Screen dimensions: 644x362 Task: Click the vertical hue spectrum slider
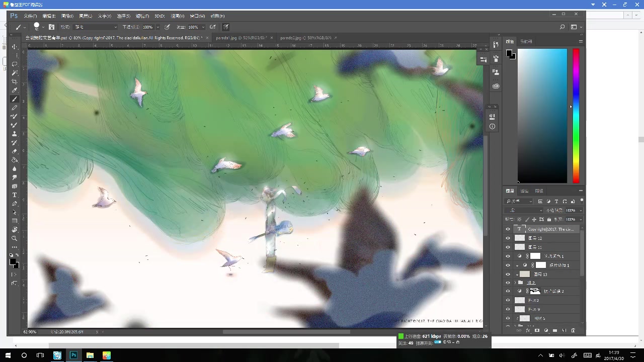click(576, 116)
